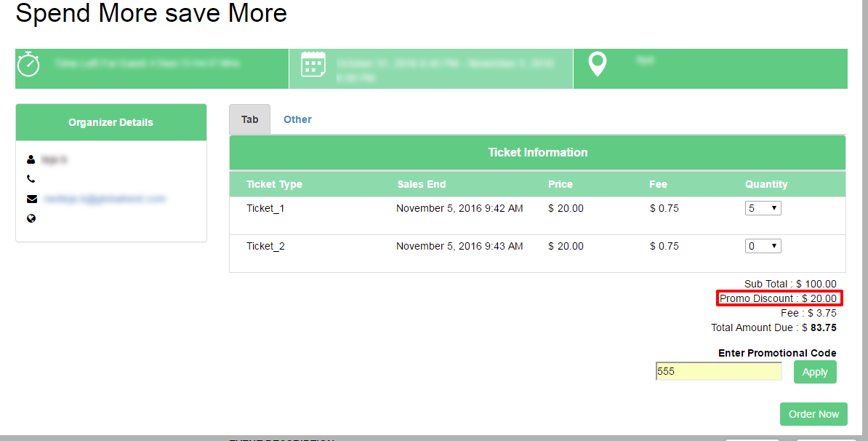Click the Ticket Information header
The image size is (868, 441).
click(537, 152)
